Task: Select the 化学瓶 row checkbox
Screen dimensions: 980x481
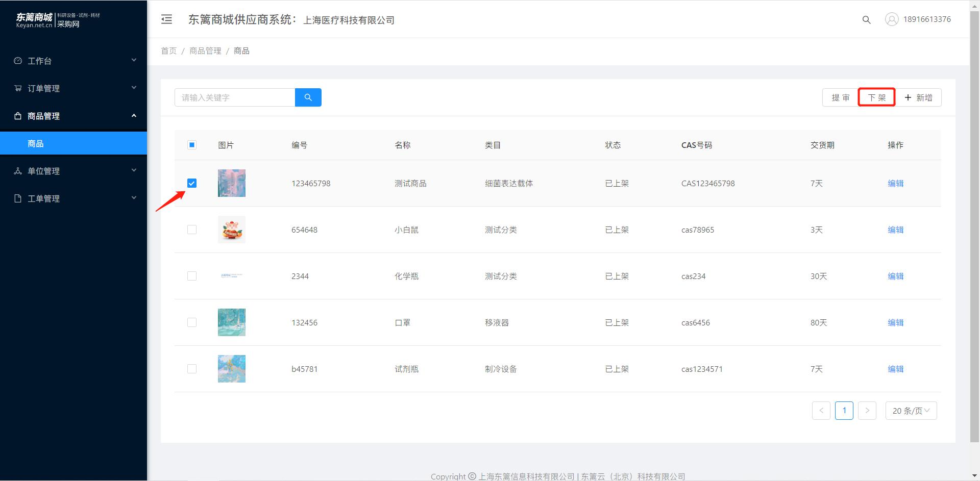Action: coord(192,276)
